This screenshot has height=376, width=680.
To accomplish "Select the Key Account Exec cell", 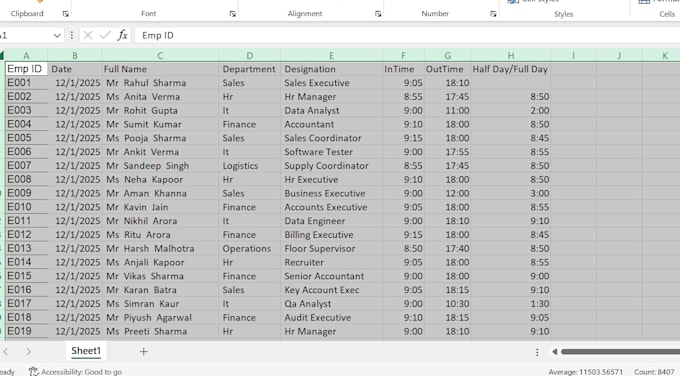I will (x=331, y=290).
